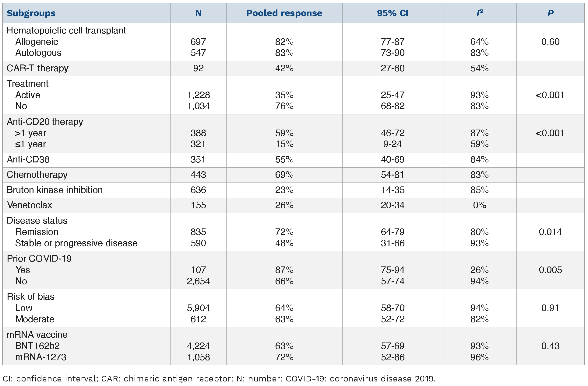
Task: Click the Pooled response column header
Action: tap(284, 13)
